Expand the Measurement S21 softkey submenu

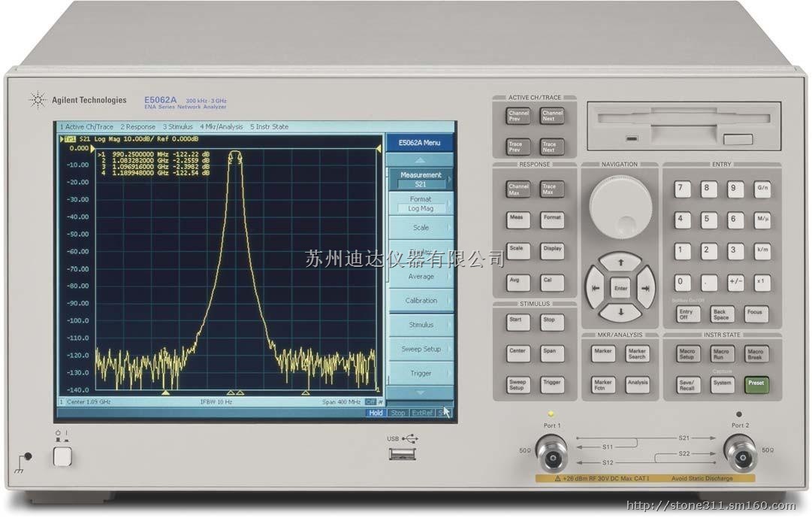point(421,179)
